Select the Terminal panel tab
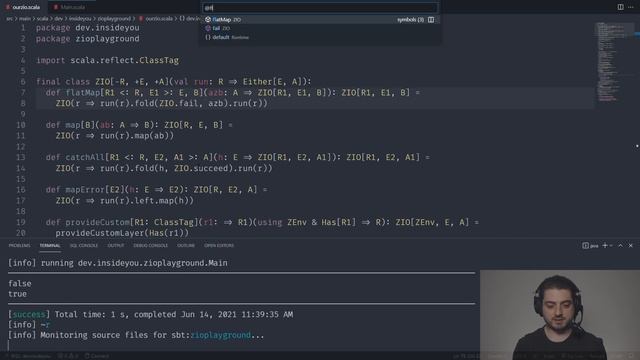 pos(50,245)
